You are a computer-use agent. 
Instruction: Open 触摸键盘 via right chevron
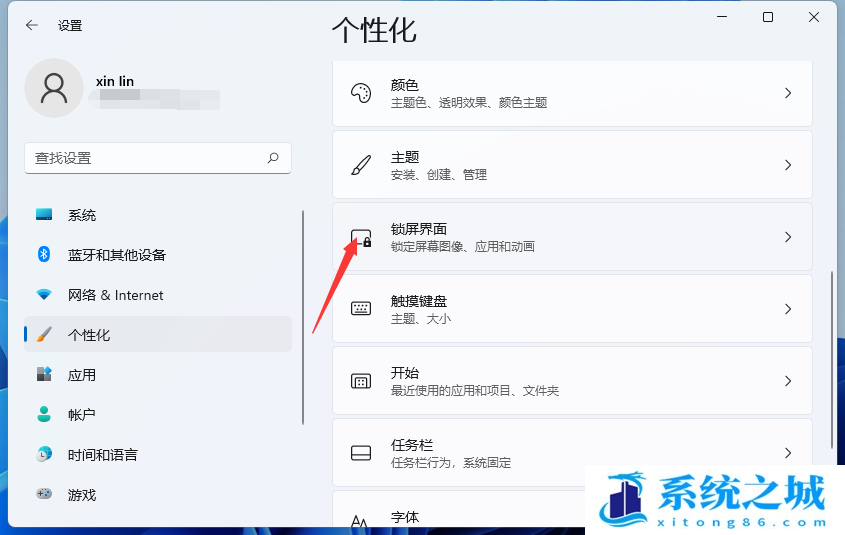(x=788, y=309)
